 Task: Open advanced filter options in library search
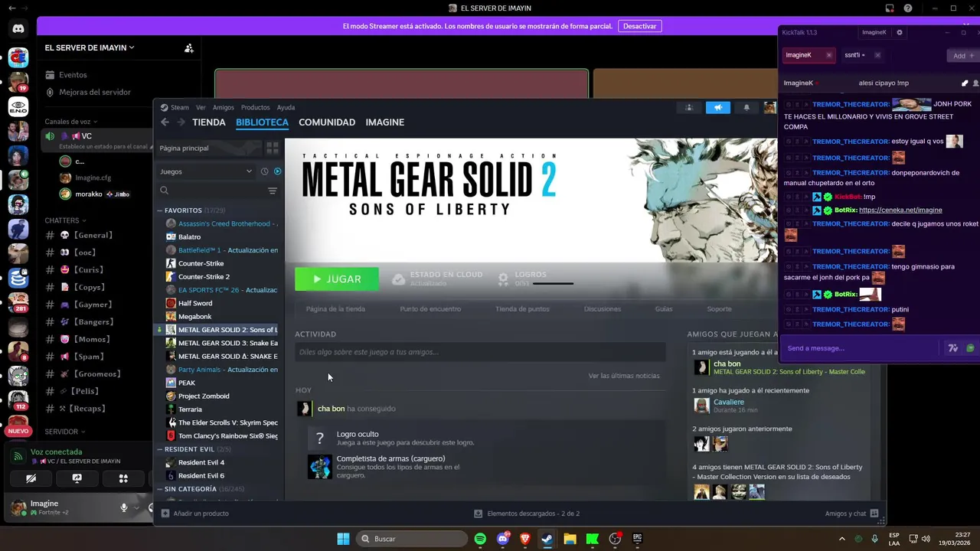[272, 191]
